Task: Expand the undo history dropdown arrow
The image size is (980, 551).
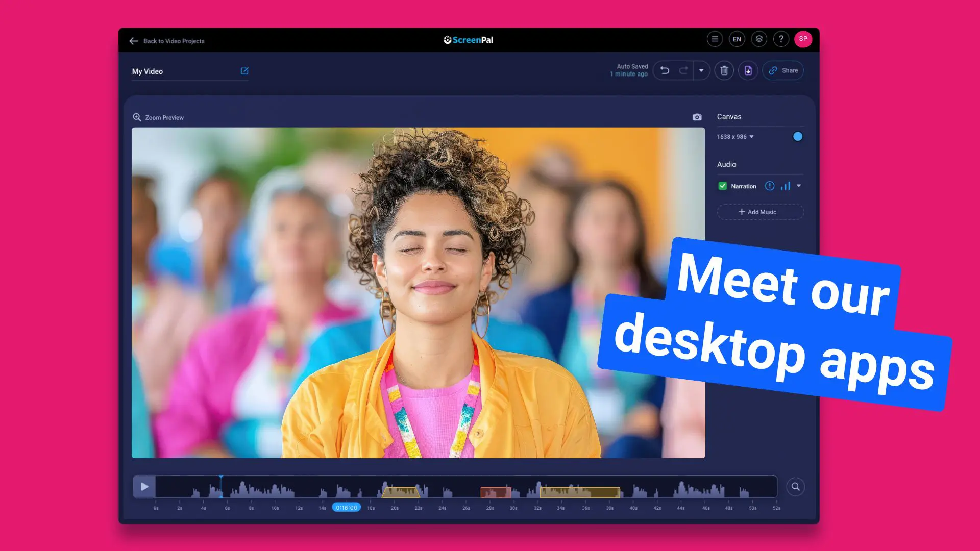Action: 701,70
